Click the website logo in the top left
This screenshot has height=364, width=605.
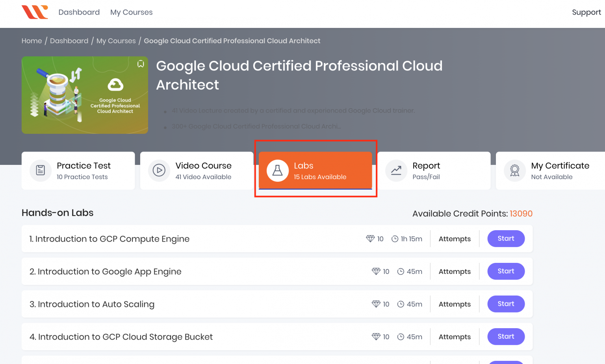click(35, 12)
